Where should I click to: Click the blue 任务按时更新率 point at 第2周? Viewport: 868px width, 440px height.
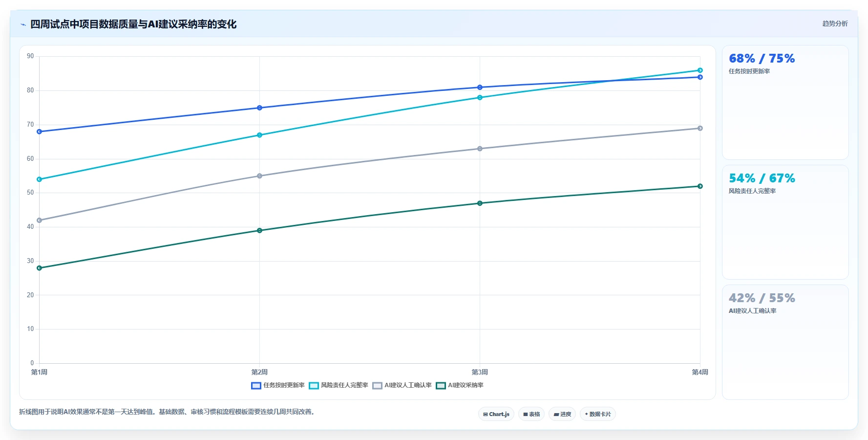click(259, 108)
